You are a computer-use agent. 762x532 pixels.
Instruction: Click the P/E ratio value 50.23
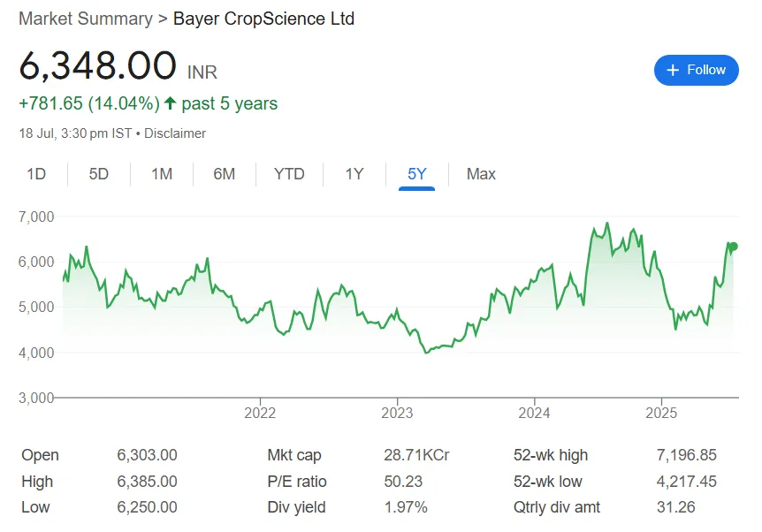point(403,482)
